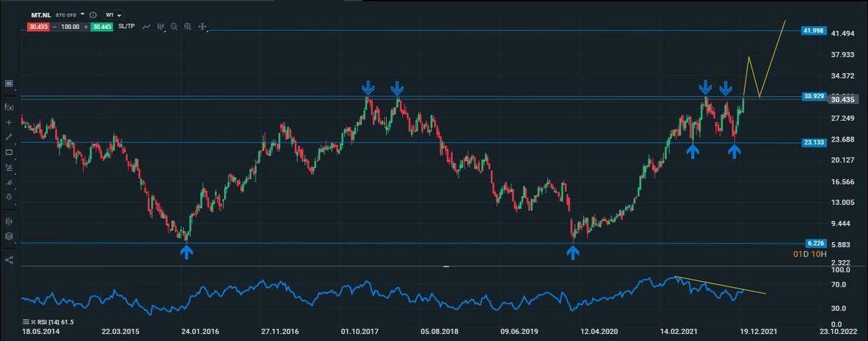
Task: Click the volume field showing 100.00
Action: coord(70,27)
